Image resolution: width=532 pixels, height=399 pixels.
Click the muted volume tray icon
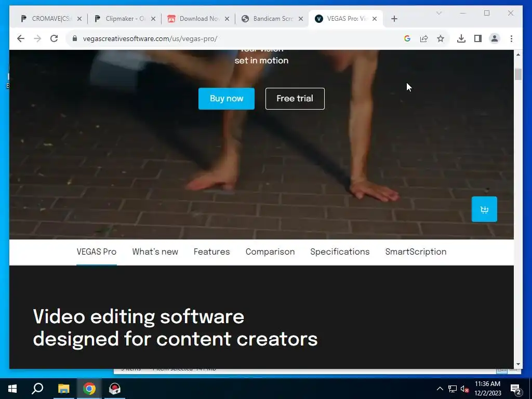465,389
